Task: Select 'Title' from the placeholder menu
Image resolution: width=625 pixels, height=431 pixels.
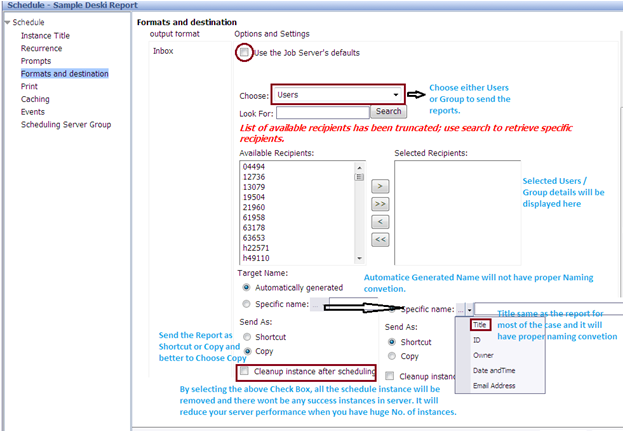Action: (x=480, y=325)
